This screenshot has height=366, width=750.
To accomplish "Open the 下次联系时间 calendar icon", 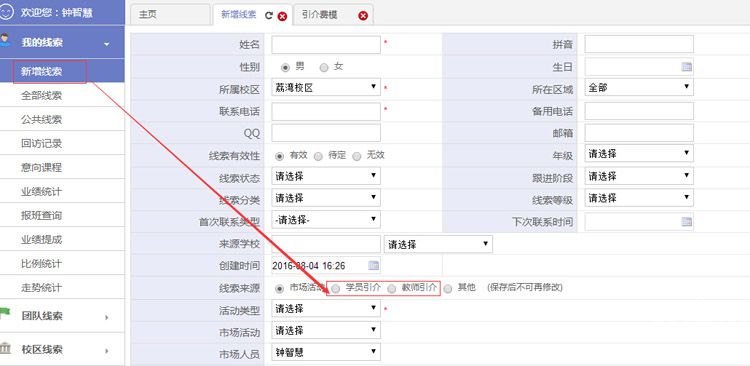I will coord(686,222).
